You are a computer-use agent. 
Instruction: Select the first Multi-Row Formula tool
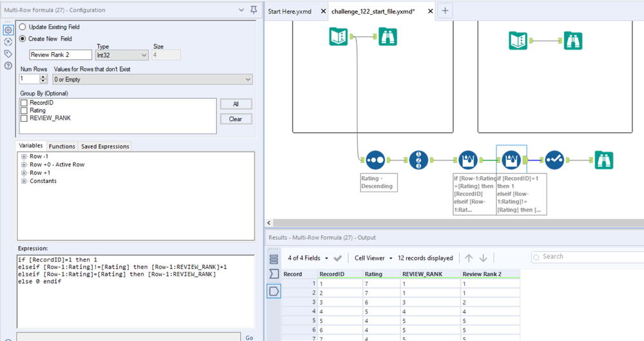point(468,160)
